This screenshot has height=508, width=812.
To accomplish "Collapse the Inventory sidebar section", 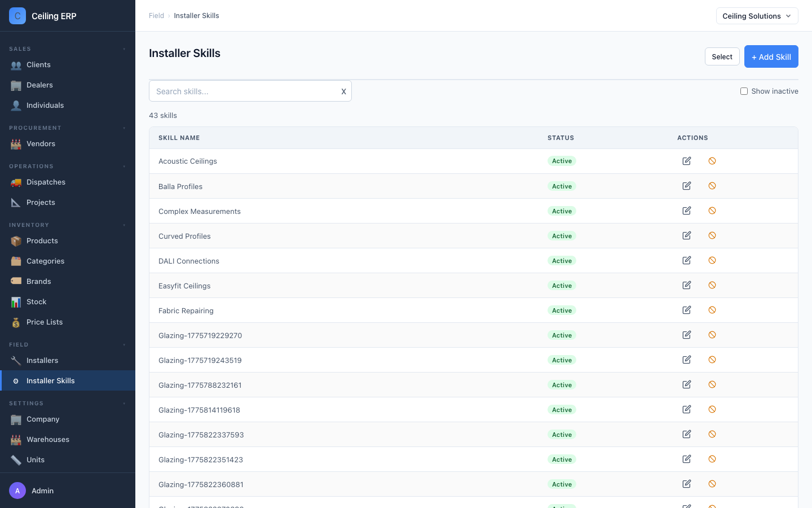I will click(x=124, y=225).
